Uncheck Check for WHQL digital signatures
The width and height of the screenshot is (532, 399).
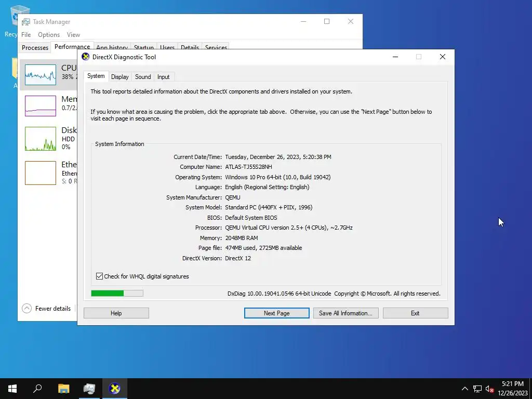tap(99, 276)
